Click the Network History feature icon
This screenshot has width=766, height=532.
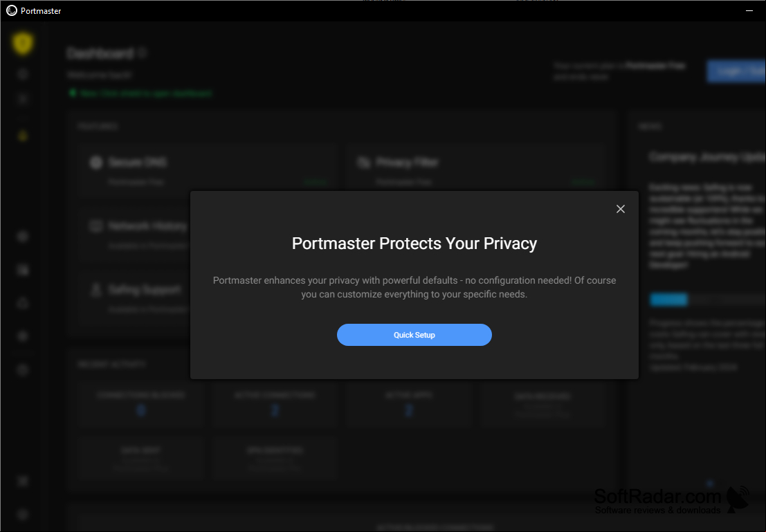95,226
